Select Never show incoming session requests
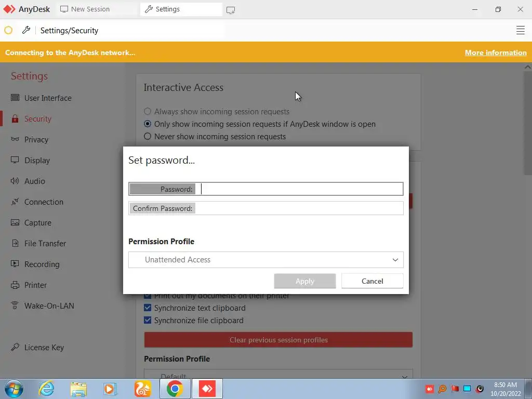Viewport: 532px width, 399px height. click(215, 137)
